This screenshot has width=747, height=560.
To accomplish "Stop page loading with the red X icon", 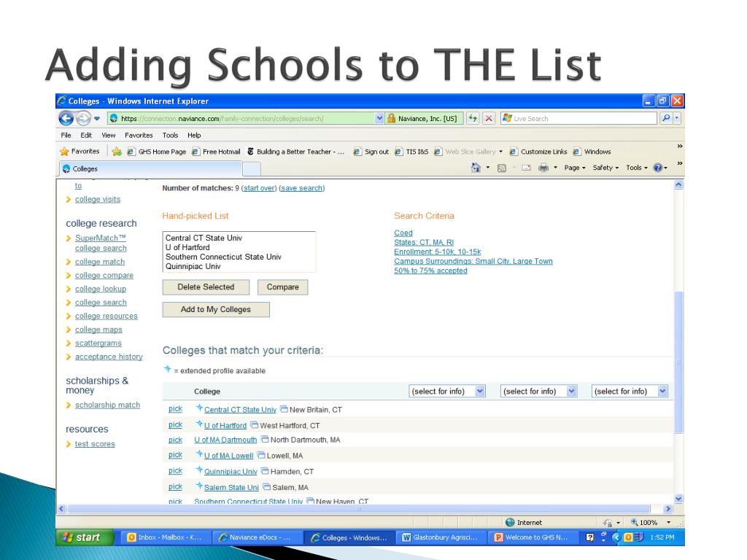I will click(489, 118).
